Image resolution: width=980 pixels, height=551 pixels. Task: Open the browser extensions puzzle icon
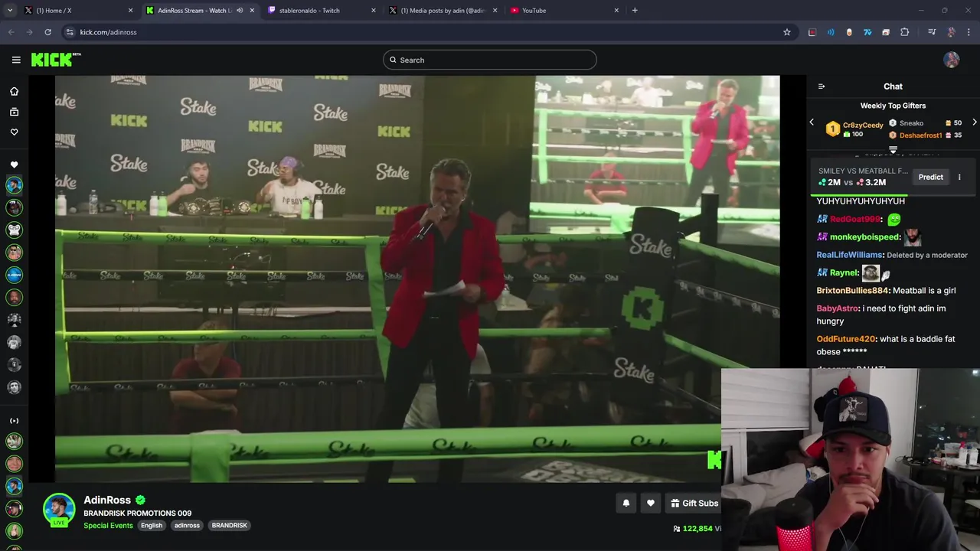(x=904, y=32)
